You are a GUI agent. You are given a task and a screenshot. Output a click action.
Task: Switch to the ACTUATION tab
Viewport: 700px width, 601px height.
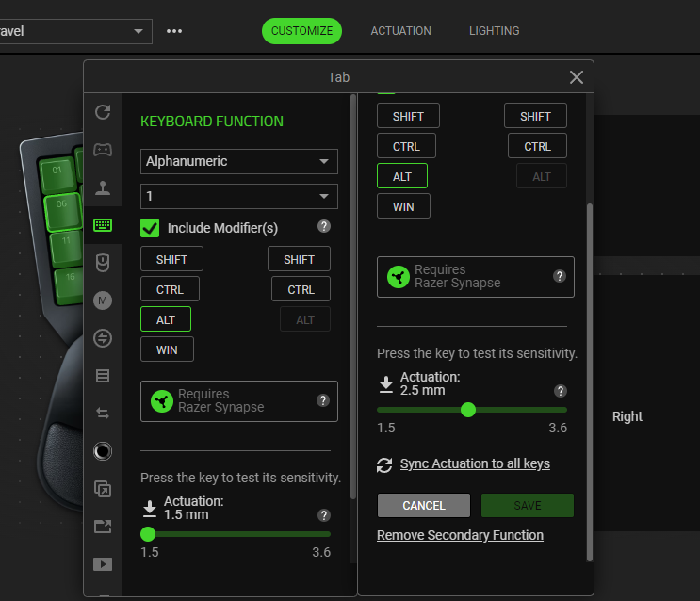coord(401,31)
